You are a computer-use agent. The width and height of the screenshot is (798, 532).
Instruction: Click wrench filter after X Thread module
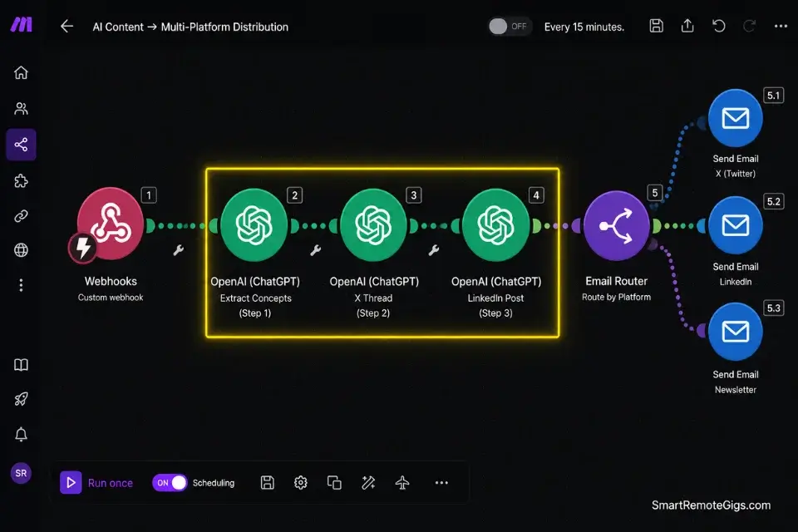(x=434, y=250)
